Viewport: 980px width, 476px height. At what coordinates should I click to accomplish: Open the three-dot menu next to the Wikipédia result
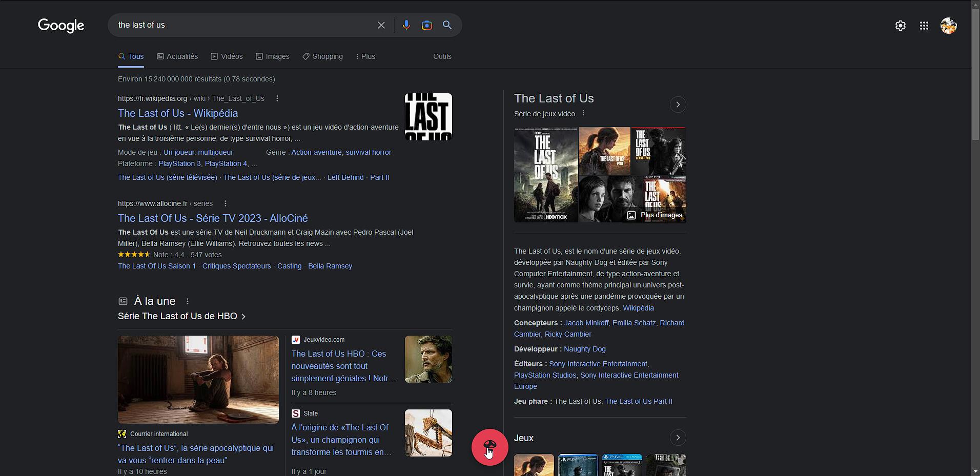(277, 98)
